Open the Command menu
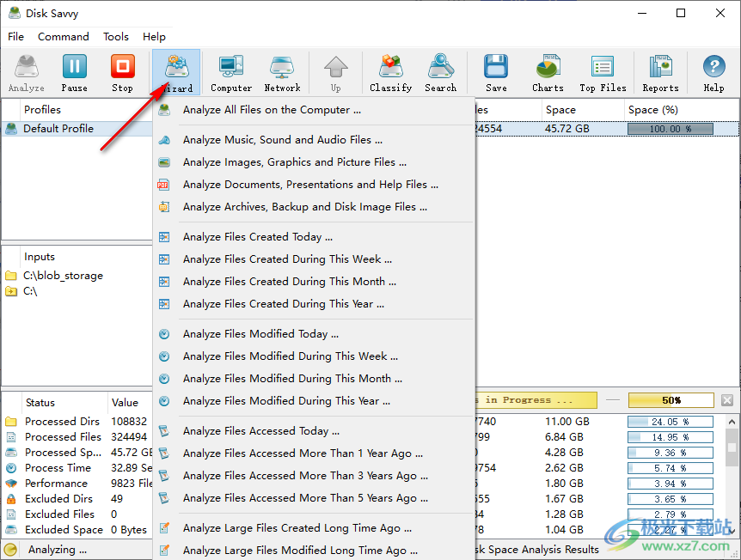741x560 pixels. click(x=64, y=36)
